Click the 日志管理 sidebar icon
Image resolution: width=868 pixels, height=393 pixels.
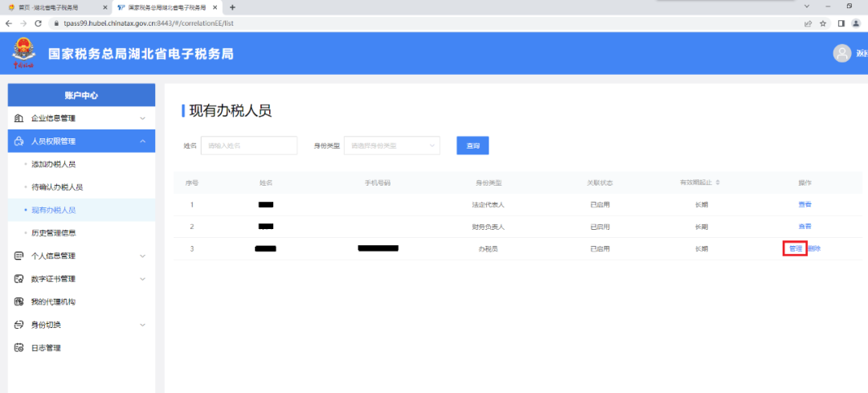(18, 348)
